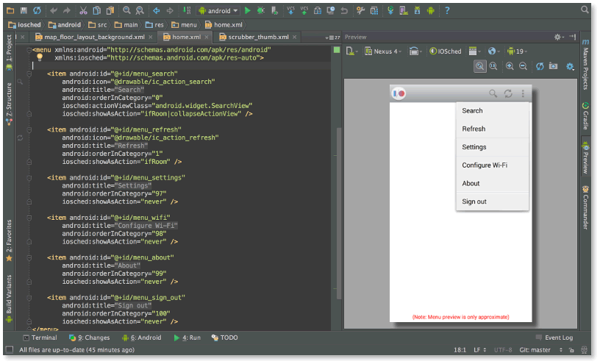Viewport: 600px width, 364px height.
Task: Switch to map_floor_layout_background.xml tab
Action: click(94, 37)
